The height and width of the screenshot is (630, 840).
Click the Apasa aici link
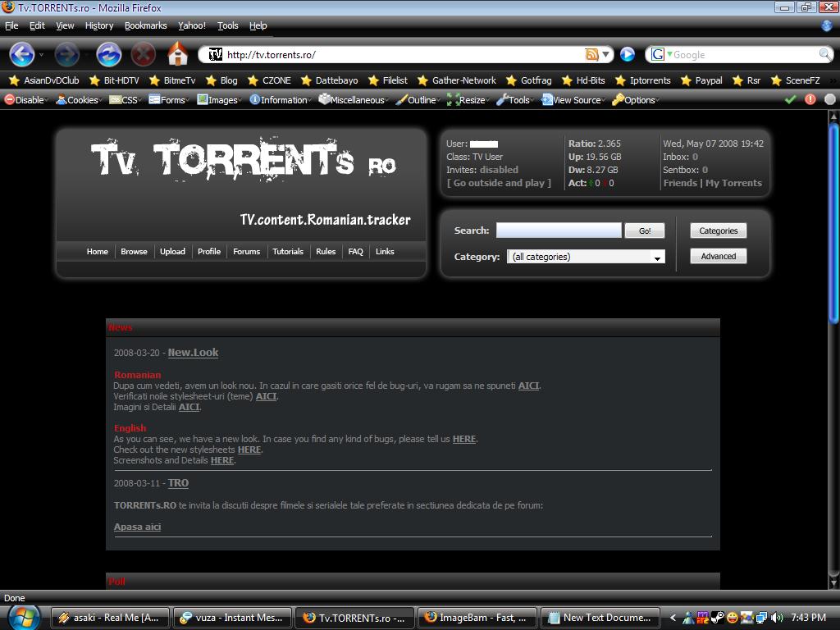(x=137, y=527)
